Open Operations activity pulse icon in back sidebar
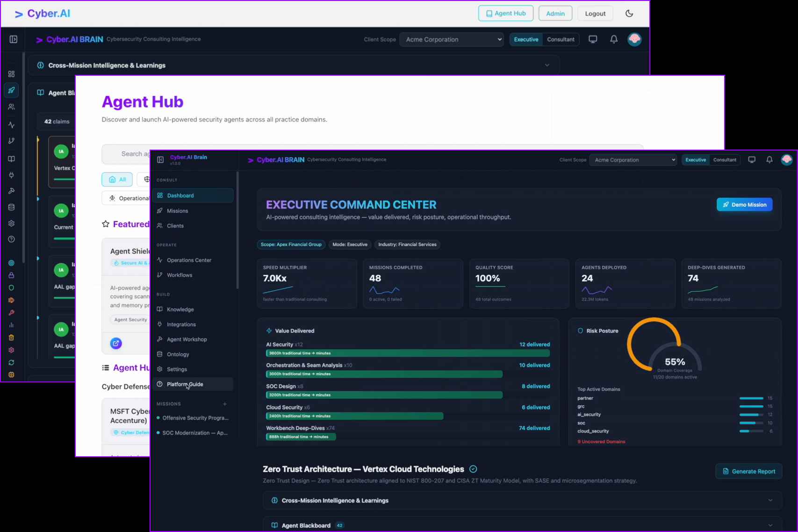 (x=11, y=125)
